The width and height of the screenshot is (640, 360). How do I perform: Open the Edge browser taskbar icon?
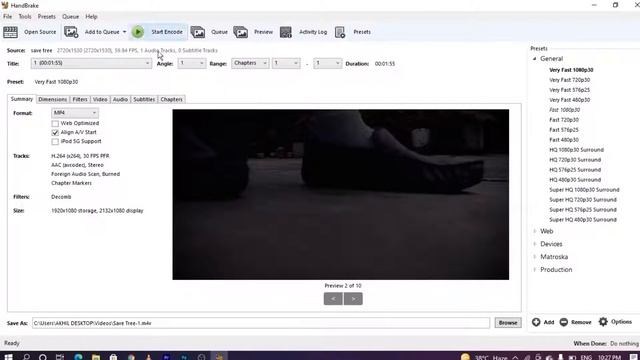click(x=78, y=357)
